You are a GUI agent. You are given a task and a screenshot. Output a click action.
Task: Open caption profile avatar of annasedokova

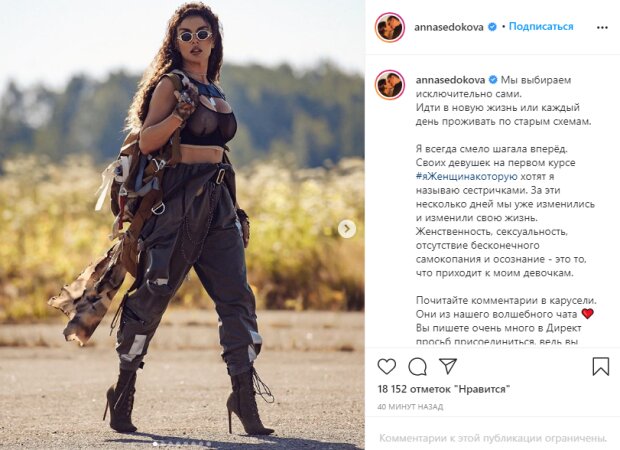(390, 85)
